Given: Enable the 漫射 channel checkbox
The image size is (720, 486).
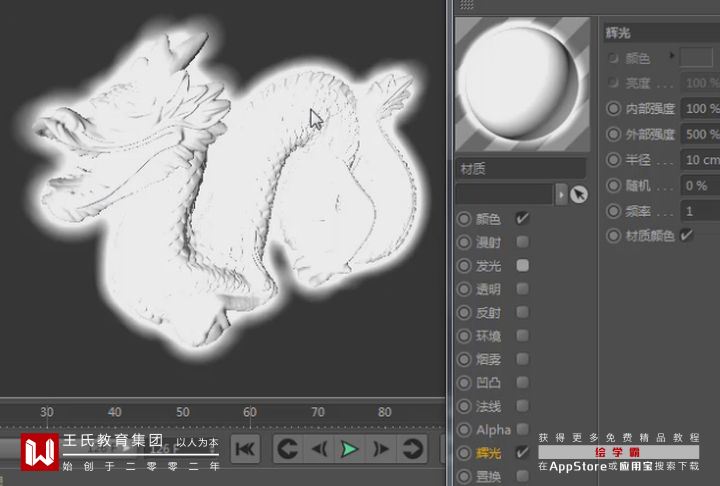Looking at the screenshot, I should [x=522, y=242].
